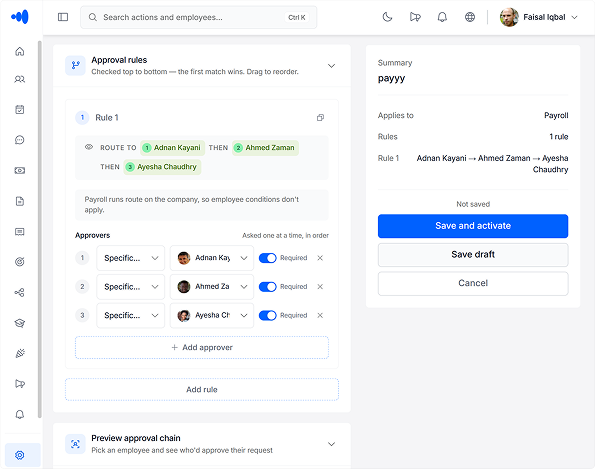Click the Not saved status text
Viewport: 595px width, 469px height.
[473, 204]
